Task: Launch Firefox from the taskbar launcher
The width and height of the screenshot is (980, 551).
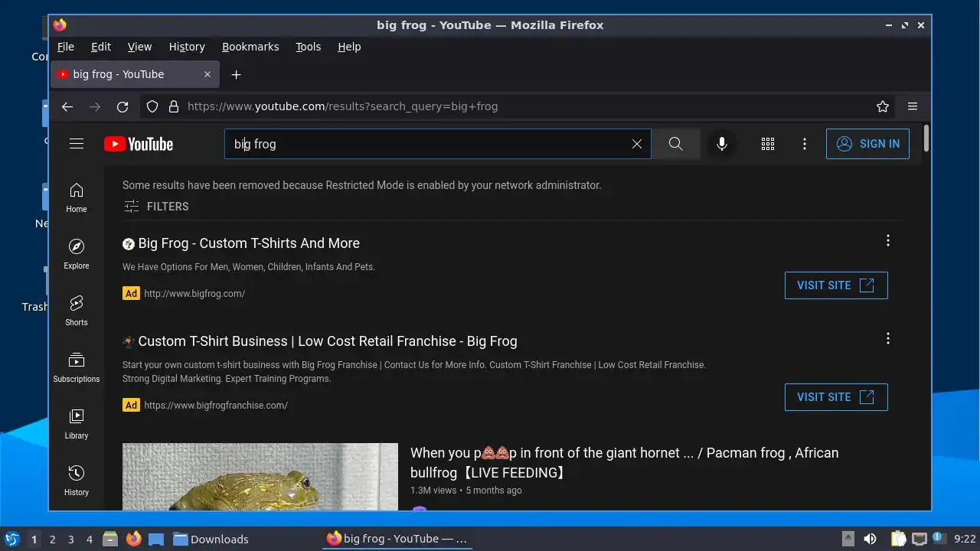Action: pyautogui.click(x=134, y=539)
